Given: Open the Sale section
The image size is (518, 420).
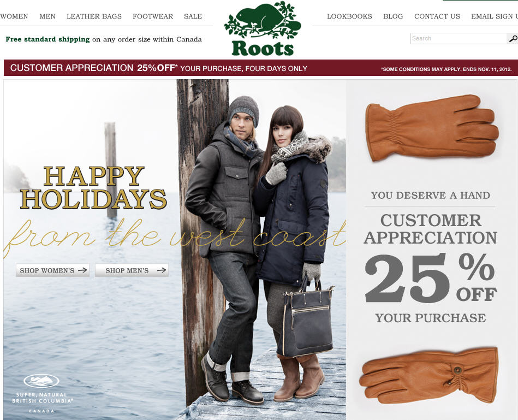Looking at the screenshot, I should pos(193,16).
